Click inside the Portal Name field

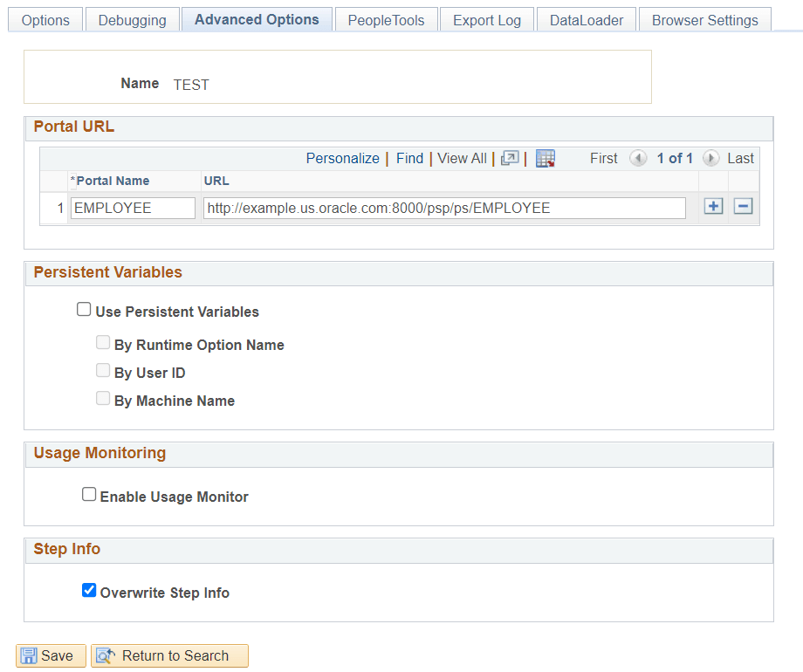click(132, 208)
